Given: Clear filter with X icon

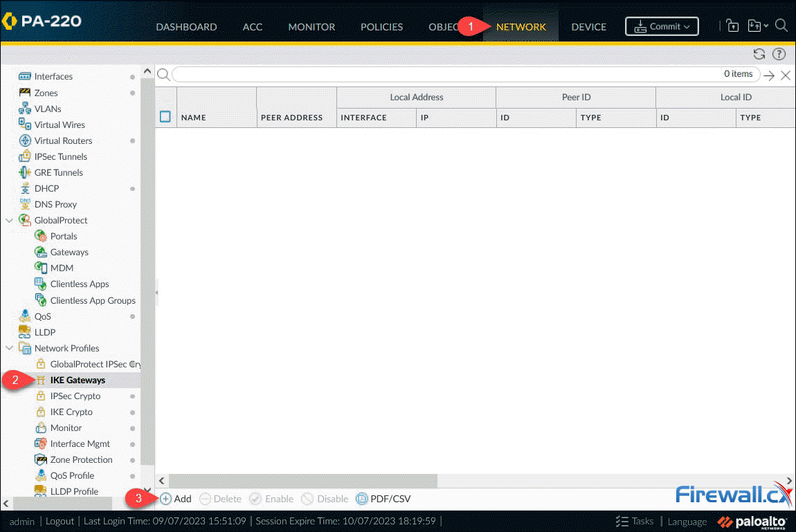Looking at the screenshot, I should click(x=786, y=75).
